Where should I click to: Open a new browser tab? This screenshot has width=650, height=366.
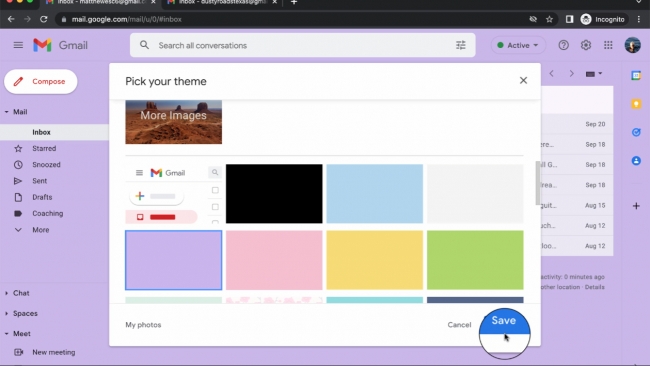[x=294, y=2]
